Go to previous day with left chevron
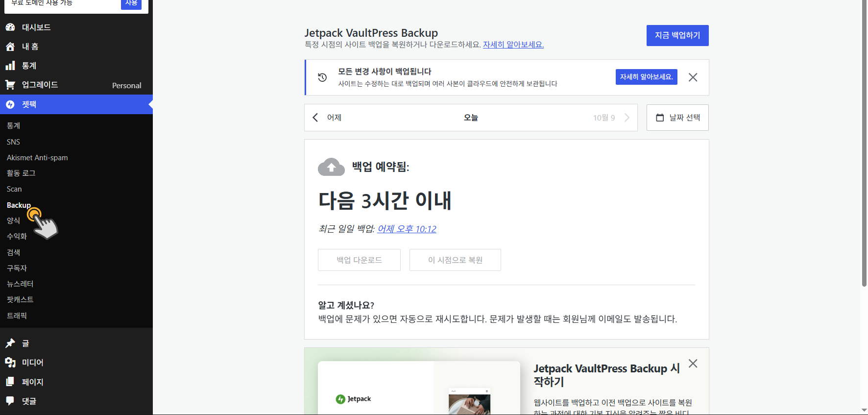 click(x=315, y=118)
